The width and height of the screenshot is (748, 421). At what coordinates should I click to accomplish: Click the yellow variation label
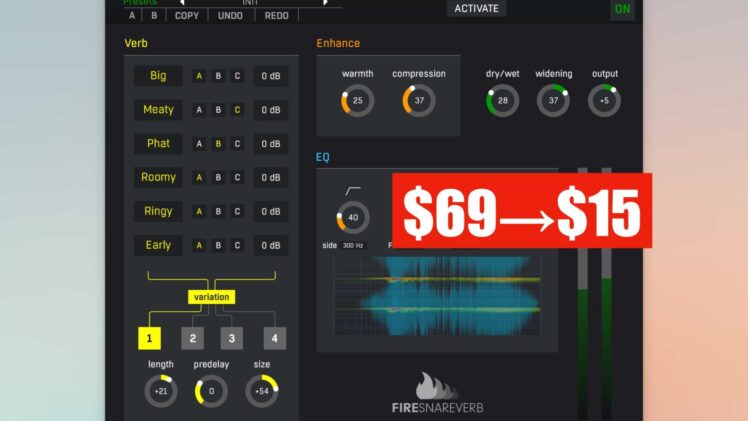click(211, 297)
